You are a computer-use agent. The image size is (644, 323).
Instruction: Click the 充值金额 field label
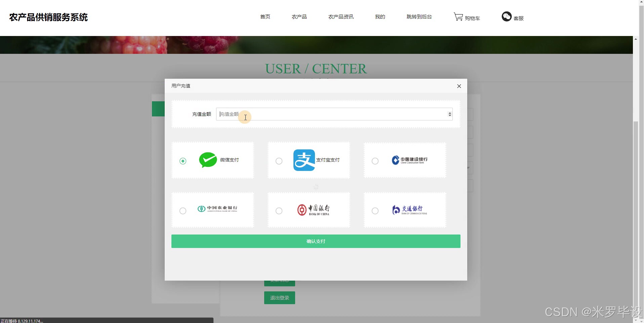pos(202,114)
